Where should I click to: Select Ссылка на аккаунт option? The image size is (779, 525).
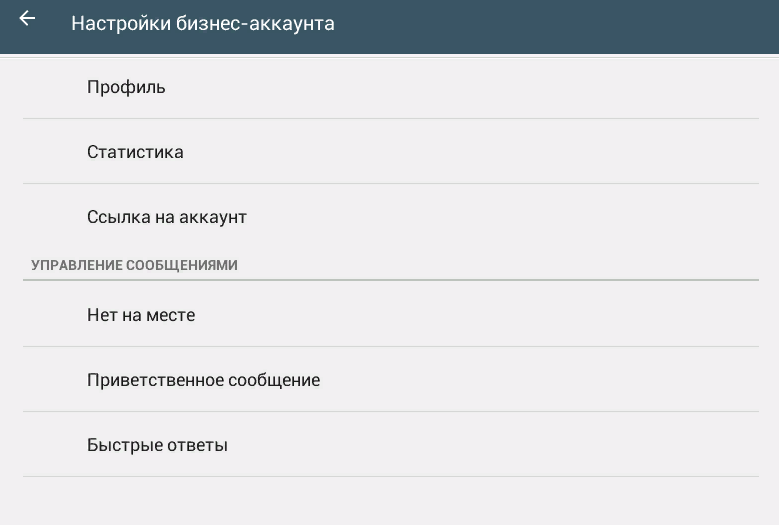click(x=166, y=217)
